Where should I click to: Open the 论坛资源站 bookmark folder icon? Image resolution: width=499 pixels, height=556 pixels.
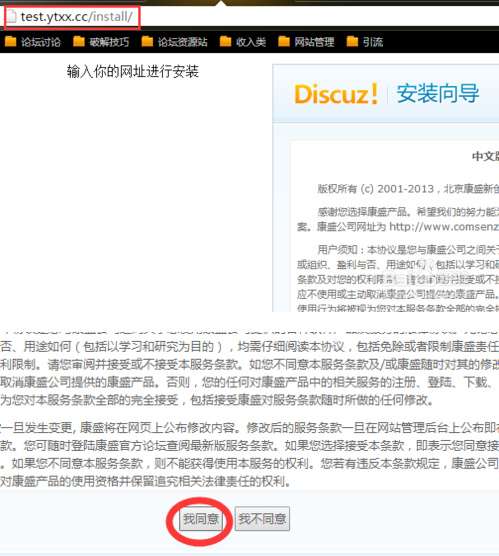point(147,42)
